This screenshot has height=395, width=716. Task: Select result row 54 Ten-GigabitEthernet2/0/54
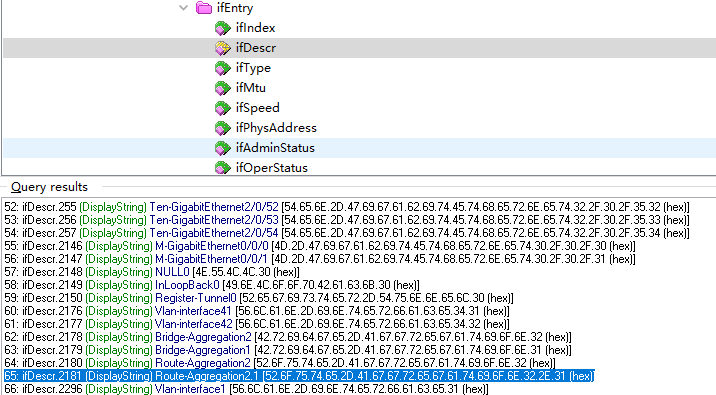347,233
